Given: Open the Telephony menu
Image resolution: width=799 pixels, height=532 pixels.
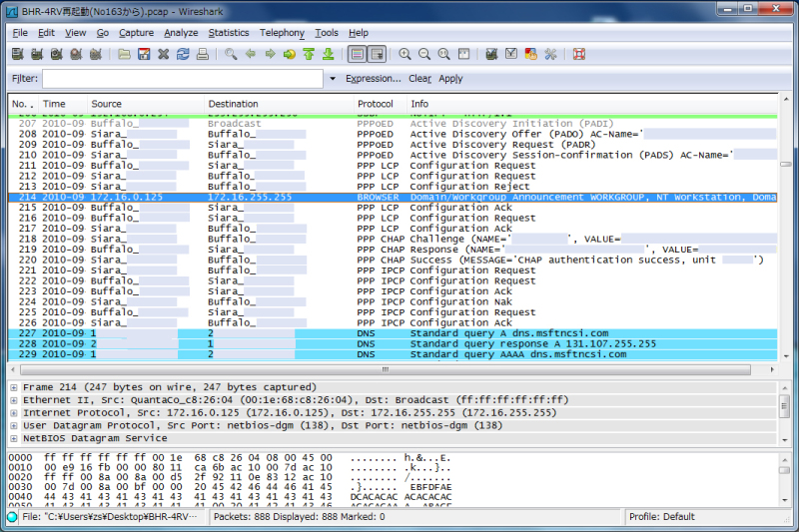Looking at the screenshot, I should click(x=282, y=33).
